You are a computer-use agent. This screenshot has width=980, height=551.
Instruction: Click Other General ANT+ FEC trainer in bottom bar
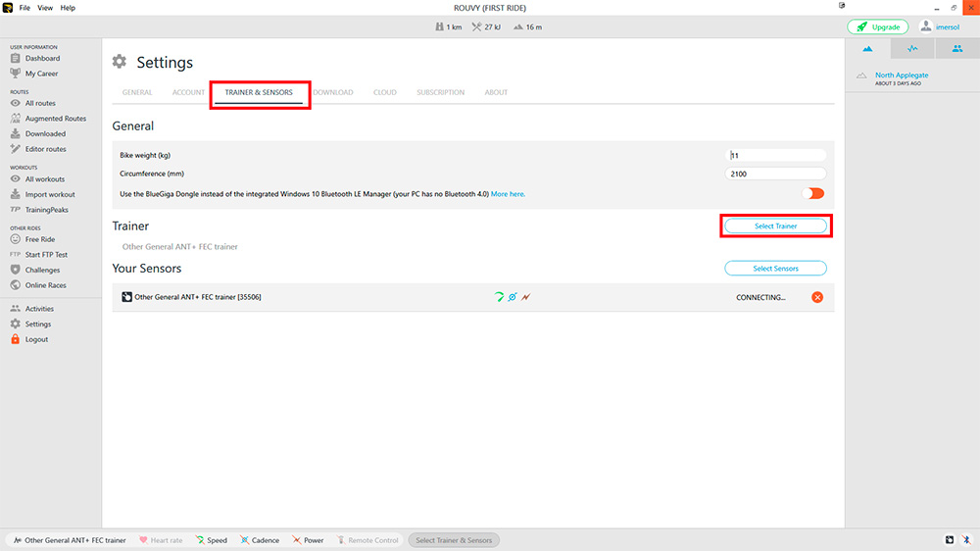pos(70,540)
